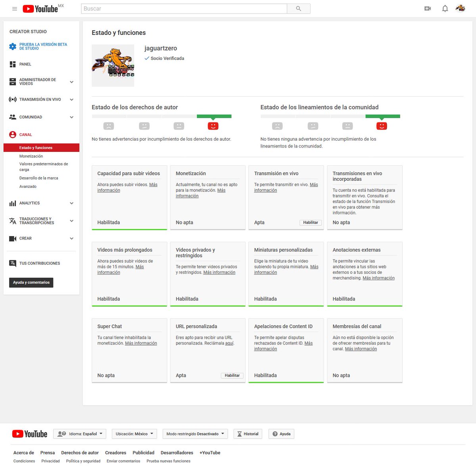Click the first gray sad face under derechos de autor
Screen dimensions: 476x474
point(109,126)
